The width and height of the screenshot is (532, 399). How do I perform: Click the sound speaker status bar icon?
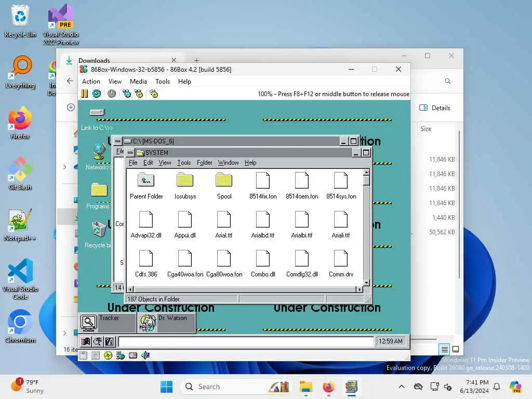pyautogui.click(x=145, y=355)
